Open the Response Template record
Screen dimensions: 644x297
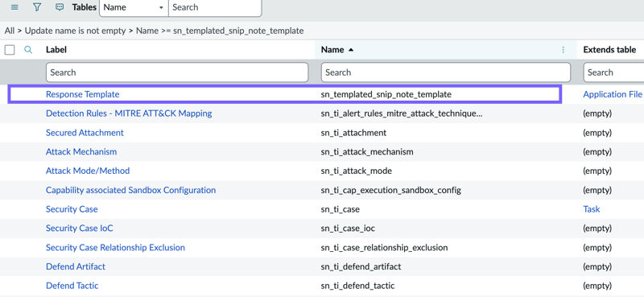(x=83, y=94)
